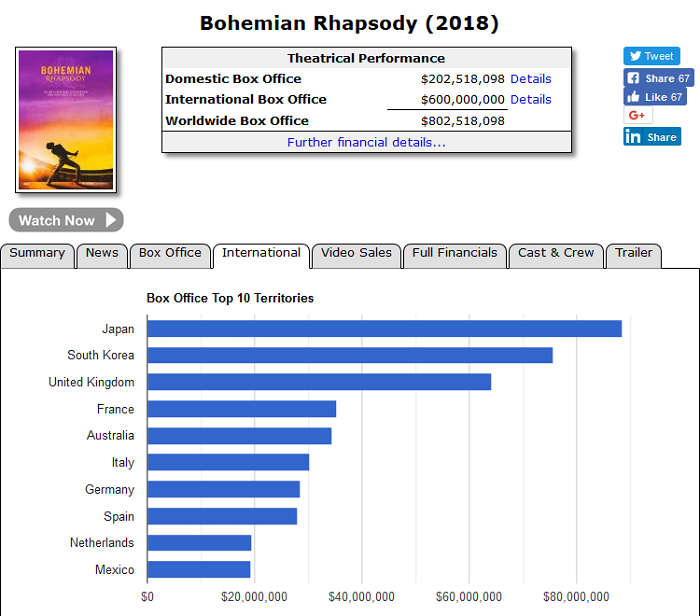700x616 pixels.
Task: Click the Netherlands bar in chart
Action: click(x=199, y=543)
